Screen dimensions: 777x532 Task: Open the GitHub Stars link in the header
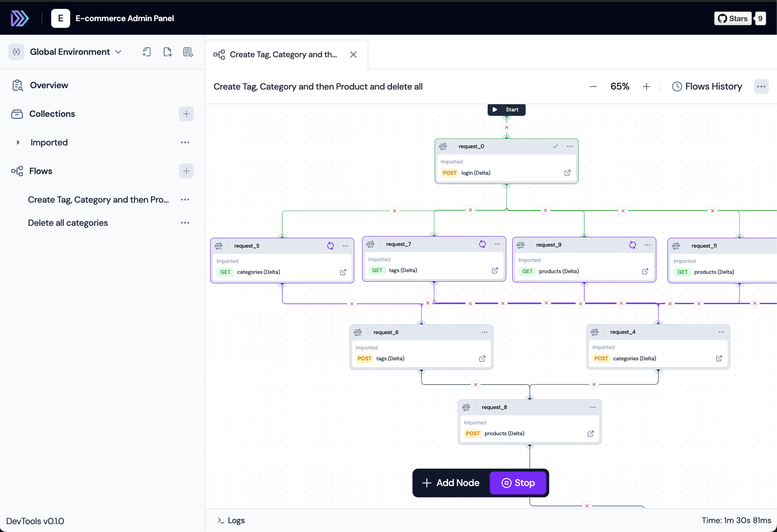[733, 18]
